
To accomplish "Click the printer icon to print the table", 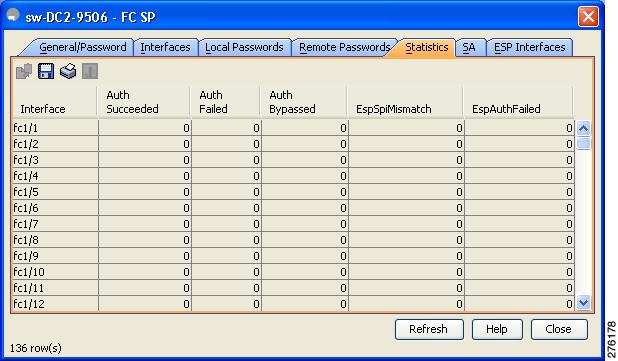I will [x=68, y=71].
